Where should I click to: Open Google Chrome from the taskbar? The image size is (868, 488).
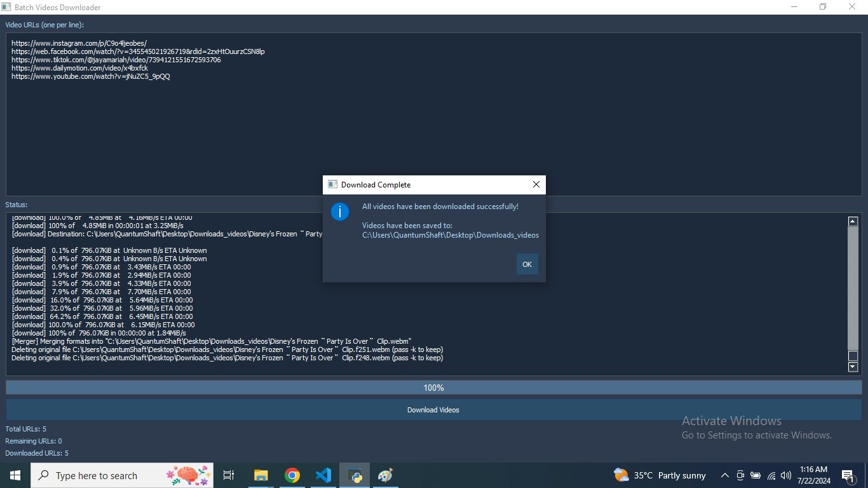[x=292, y=475]
